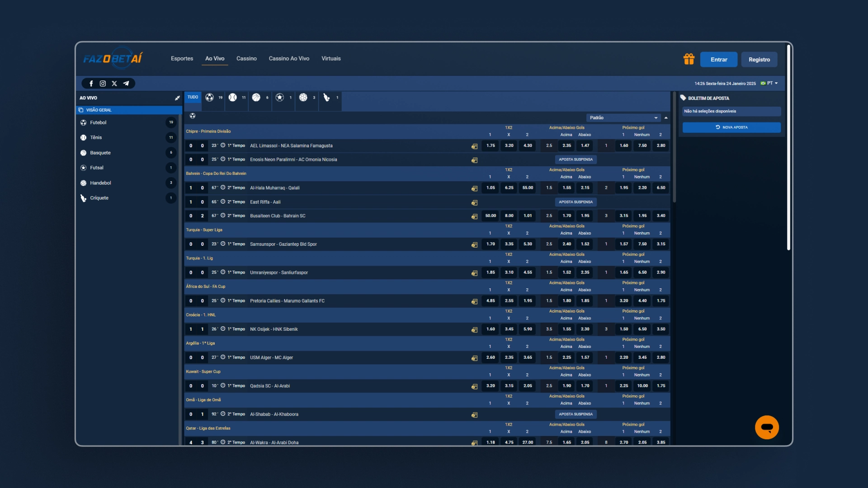Open the X (Twitter) social link
868x488 pixels.
click(x=114, y=84)
